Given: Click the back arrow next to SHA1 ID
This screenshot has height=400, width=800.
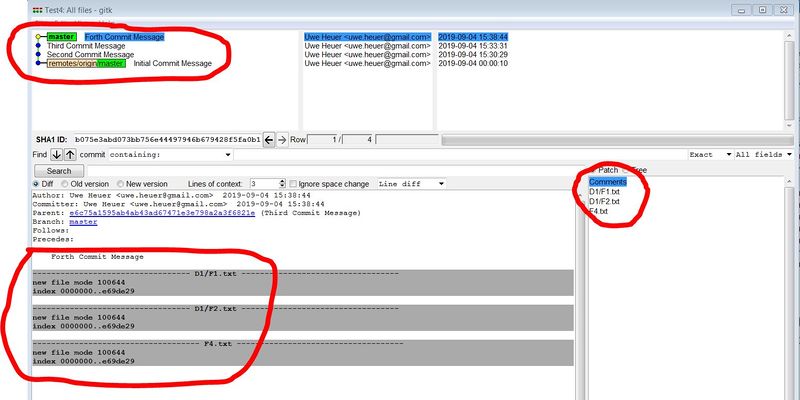Looking at the screenshot, I should point(269,140).
